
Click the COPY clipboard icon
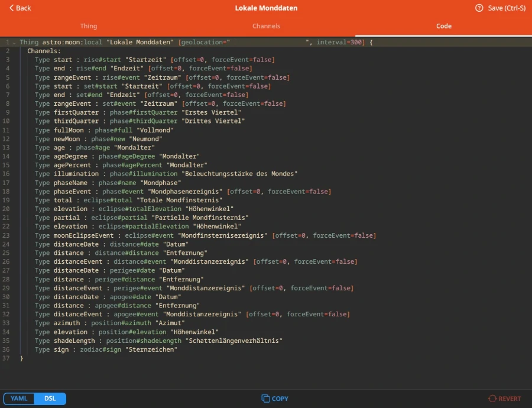(x=265, y=399)
